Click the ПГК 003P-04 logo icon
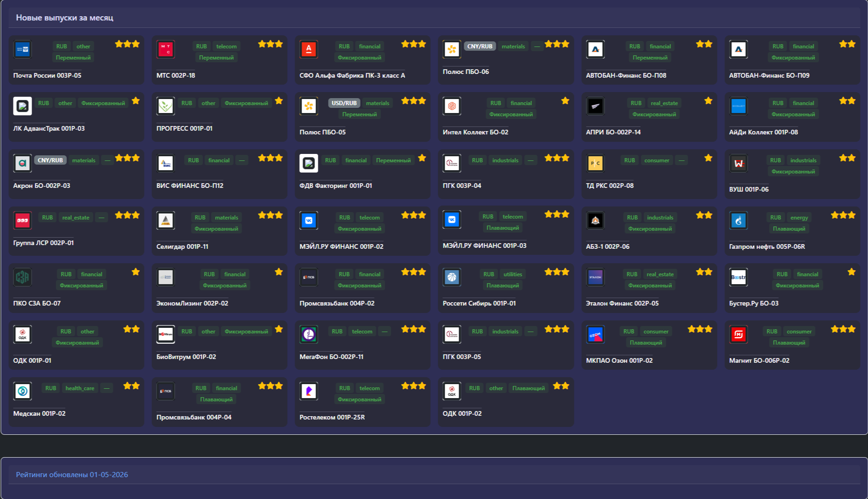868x499 pixels. (x=452, y=163)
